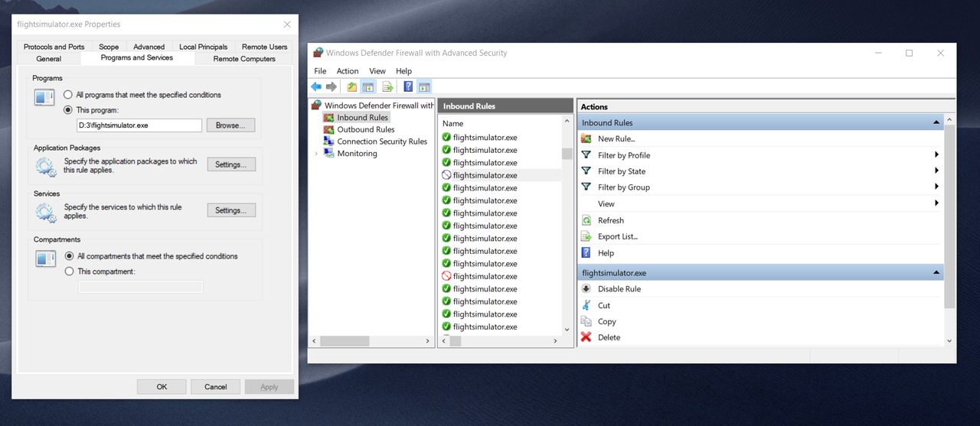The image size is (980, 426).
Task: Switch to the Scope tab
Action: tap(109, 47)
